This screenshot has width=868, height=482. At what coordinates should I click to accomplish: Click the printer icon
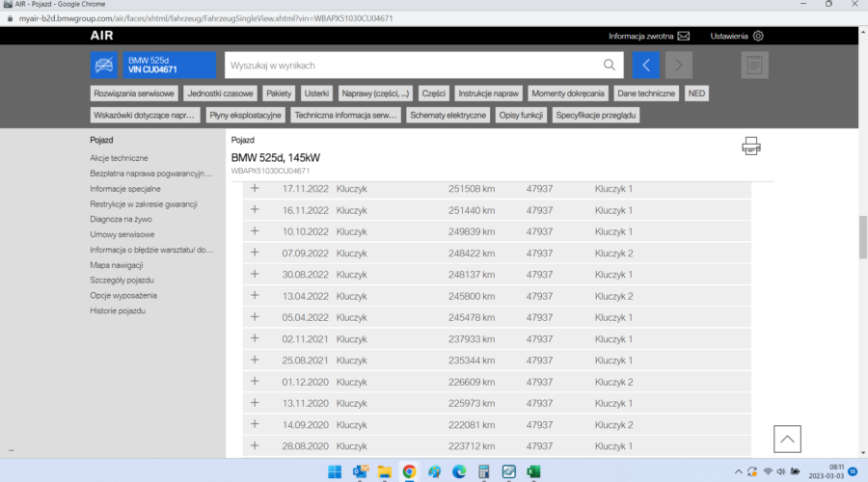click(x=751, y=147)
